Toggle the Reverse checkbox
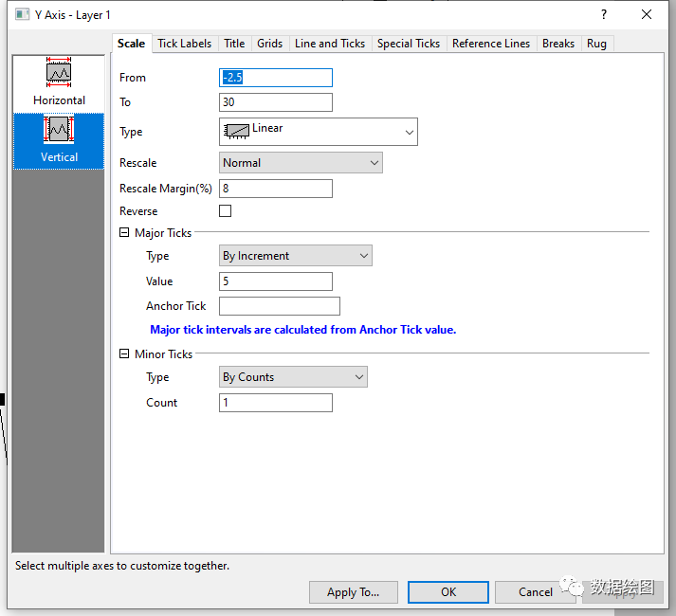Viewport: 676px width, 616px height. tap(225, 210)
